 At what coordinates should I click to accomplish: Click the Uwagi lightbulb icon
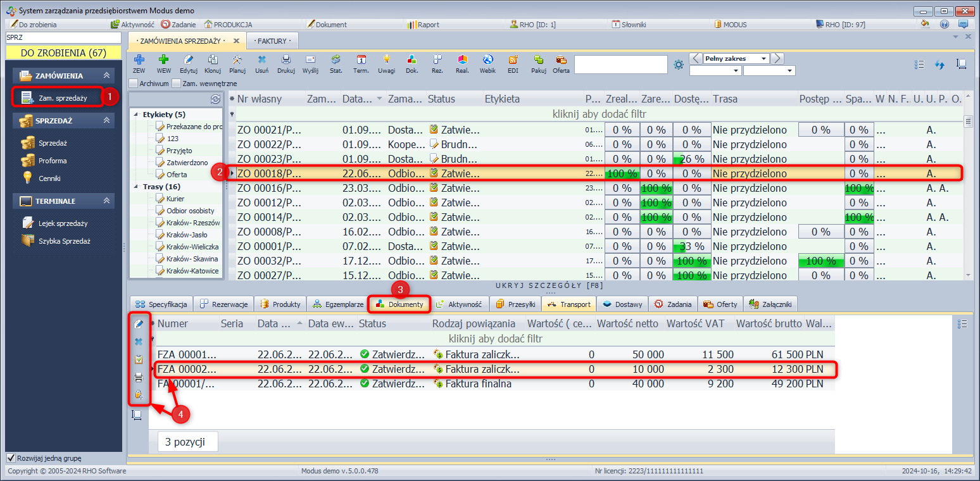[x=386, y=59]
